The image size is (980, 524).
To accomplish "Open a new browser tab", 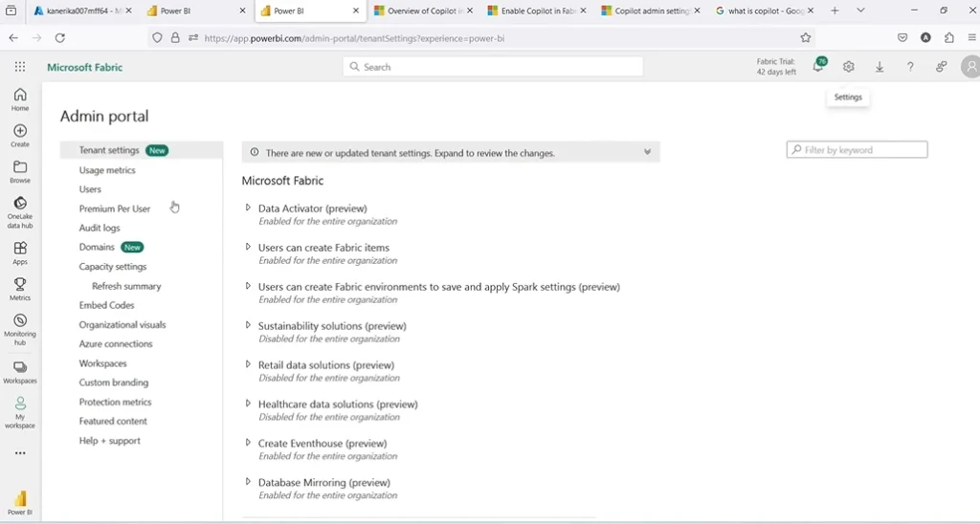I will click(835, 11).
